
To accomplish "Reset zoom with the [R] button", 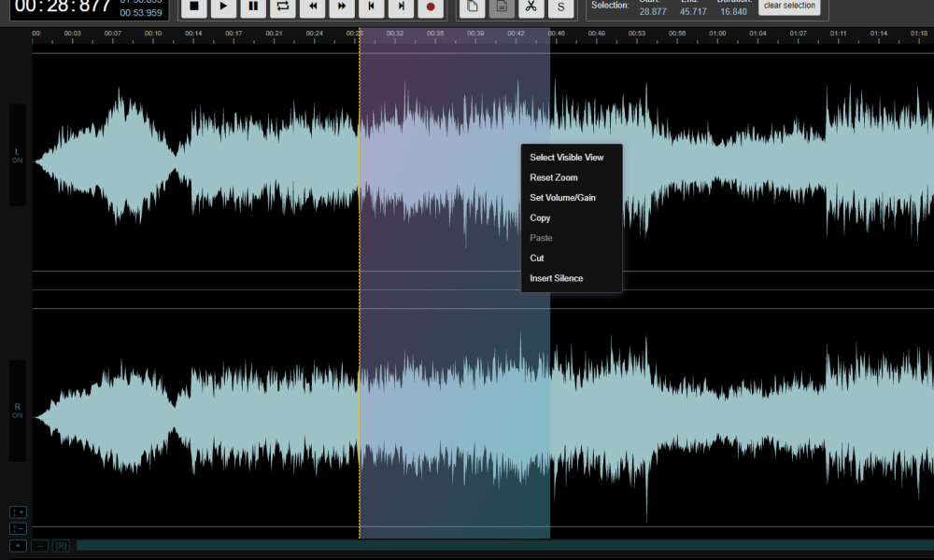I will [61, 546].
